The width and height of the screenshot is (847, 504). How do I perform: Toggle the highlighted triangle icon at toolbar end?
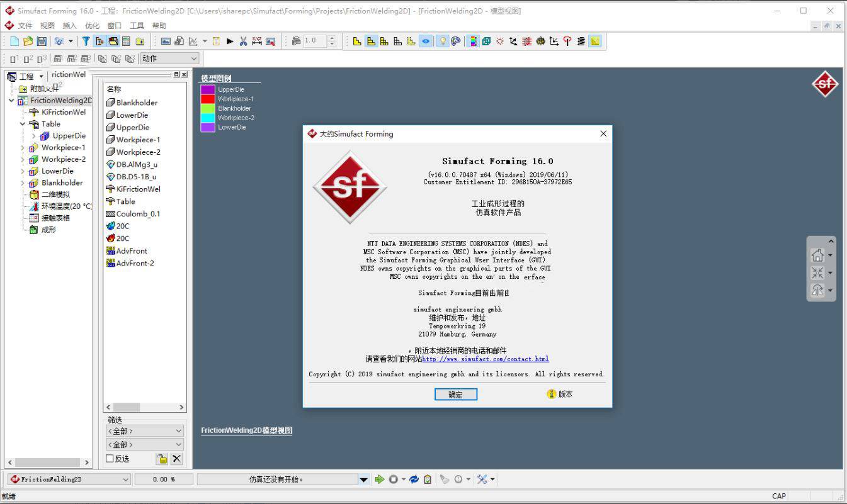click(595, 41)
